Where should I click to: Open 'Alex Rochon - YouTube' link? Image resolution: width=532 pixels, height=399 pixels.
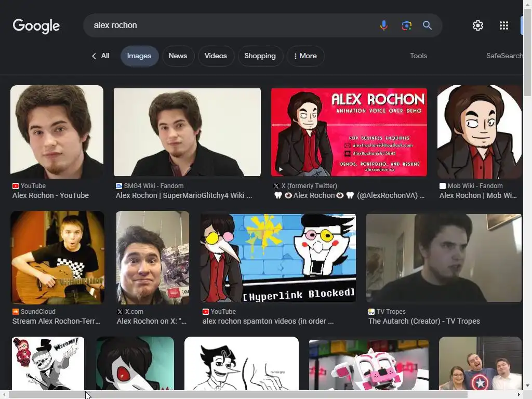click(50, 195)
